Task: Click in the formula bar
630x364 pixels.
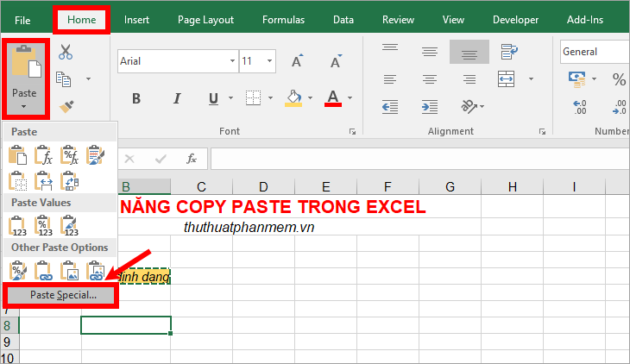Action: tap(420, 159)
